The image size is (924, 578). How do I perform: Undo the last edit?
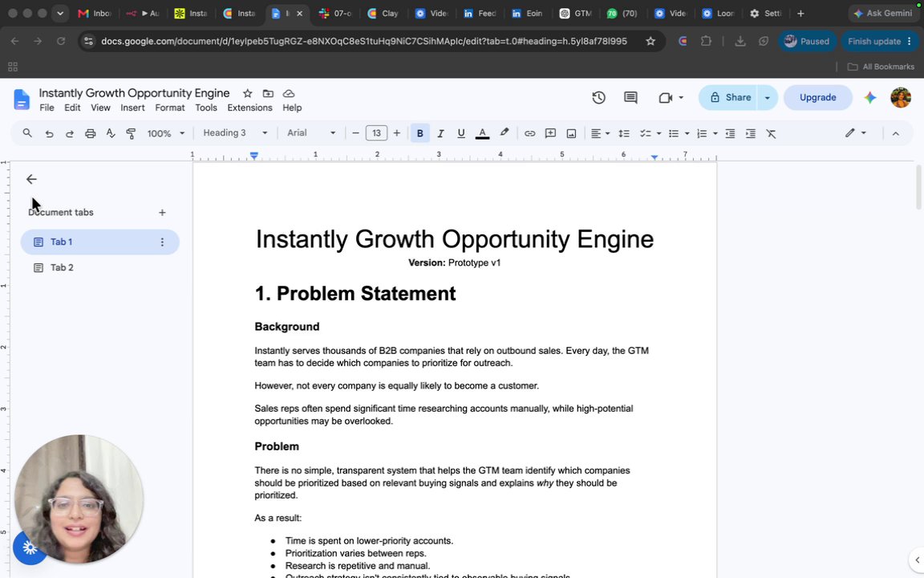click(x=49, y=133)
